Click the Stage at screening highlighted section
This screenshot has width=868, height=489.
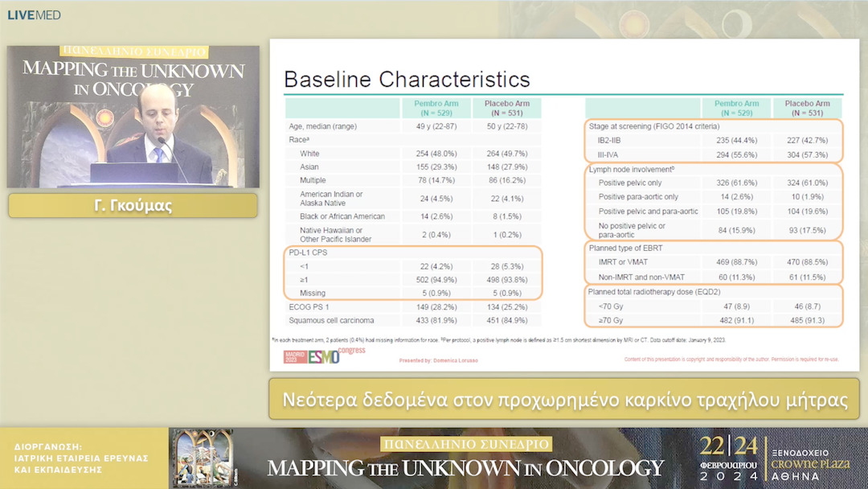click(x=714, y=141)
